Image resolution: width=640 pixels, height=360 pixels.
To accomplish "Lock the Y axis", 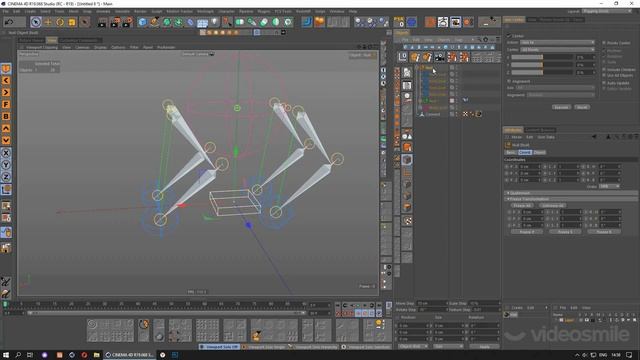I will (6, 165).
